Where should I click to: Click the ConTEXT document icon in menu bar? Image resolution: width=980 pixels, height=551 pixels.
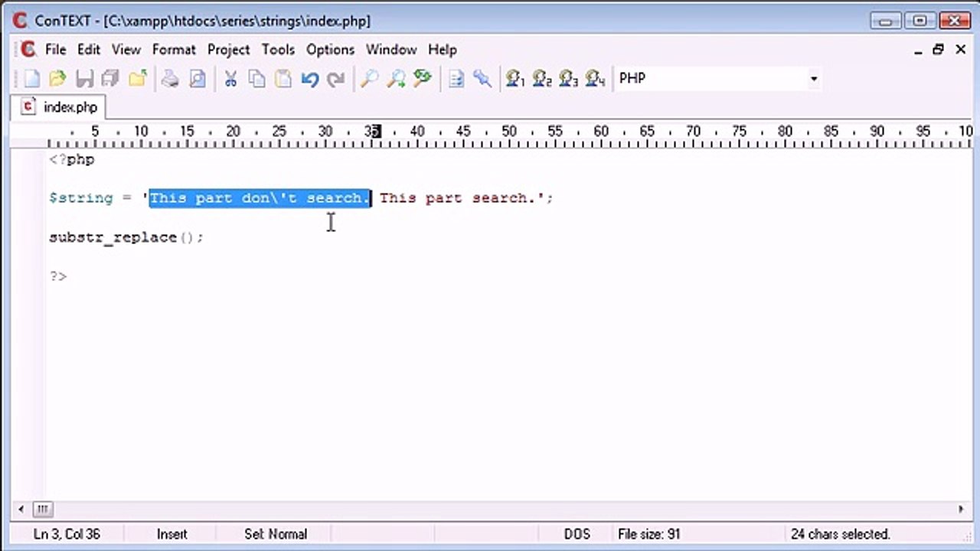click(x=28, y=50)
